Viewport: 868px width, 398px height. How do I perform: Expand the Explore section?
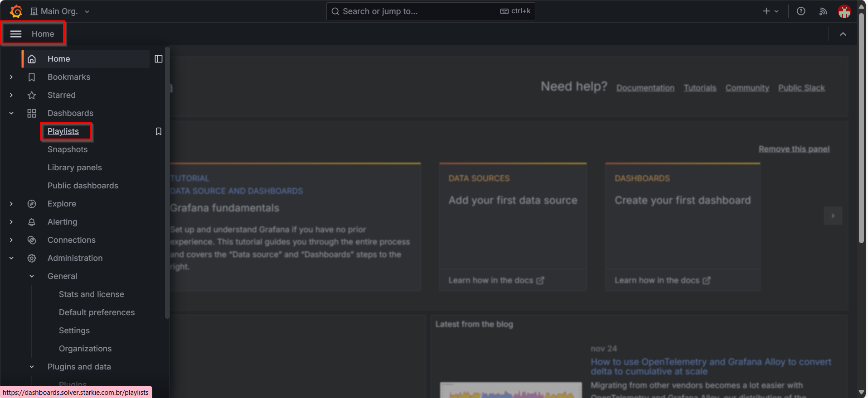click(11, 204)
